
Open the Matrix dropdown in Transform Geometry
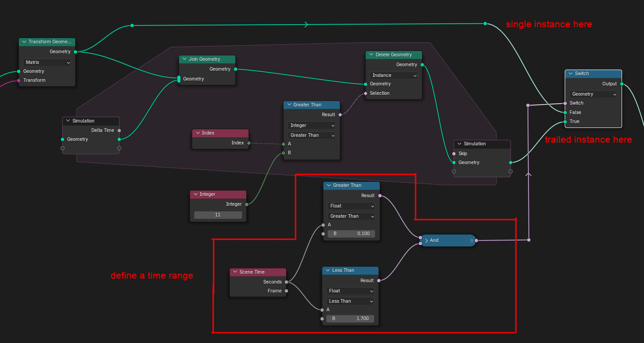[47, 63]
